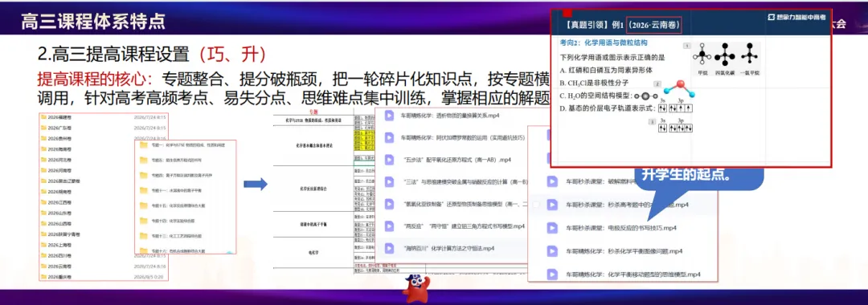Click the 一氯甲烷 molecule model image
Viewport: 868px width, 305px height.
[x=750, y=55]
